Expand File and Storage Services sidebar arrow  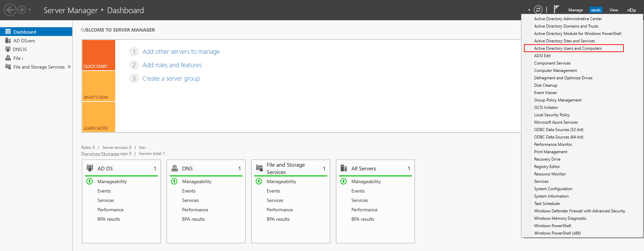(x=70, y=67)
